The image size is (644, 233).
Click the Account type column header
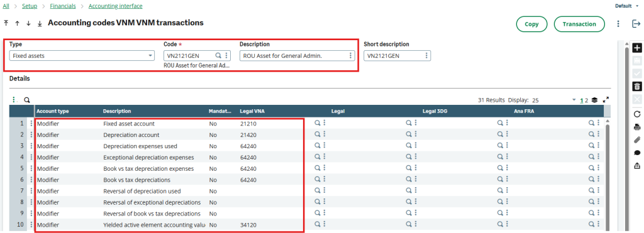pyautogui.click(x=53, y=111)
